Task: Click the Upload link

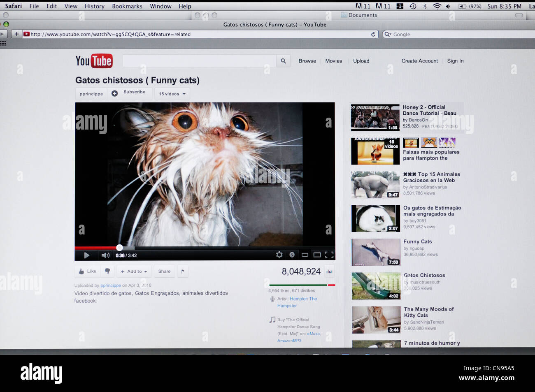Action: [x=361, y=61]
